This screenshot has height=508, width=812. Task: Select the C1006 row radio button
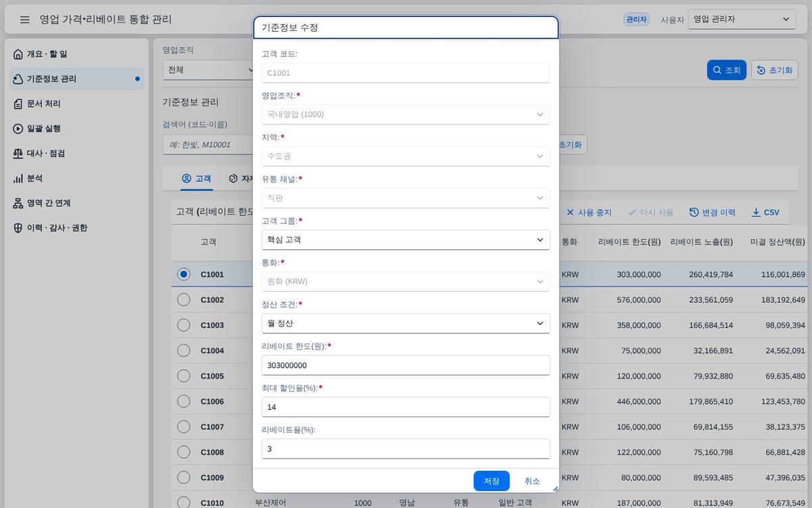point(183,401)
